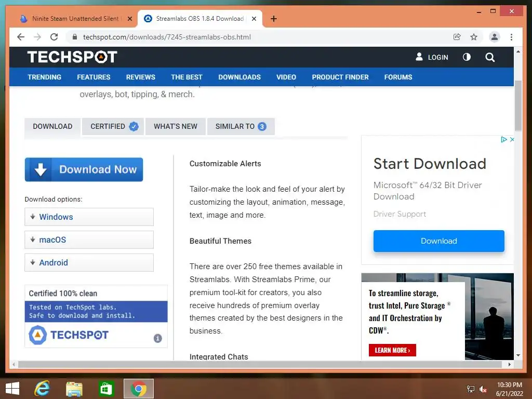The height and width of the screenshot is (399, 532).
Task: Click the info icon in the certified box
Action: point(158,338)
